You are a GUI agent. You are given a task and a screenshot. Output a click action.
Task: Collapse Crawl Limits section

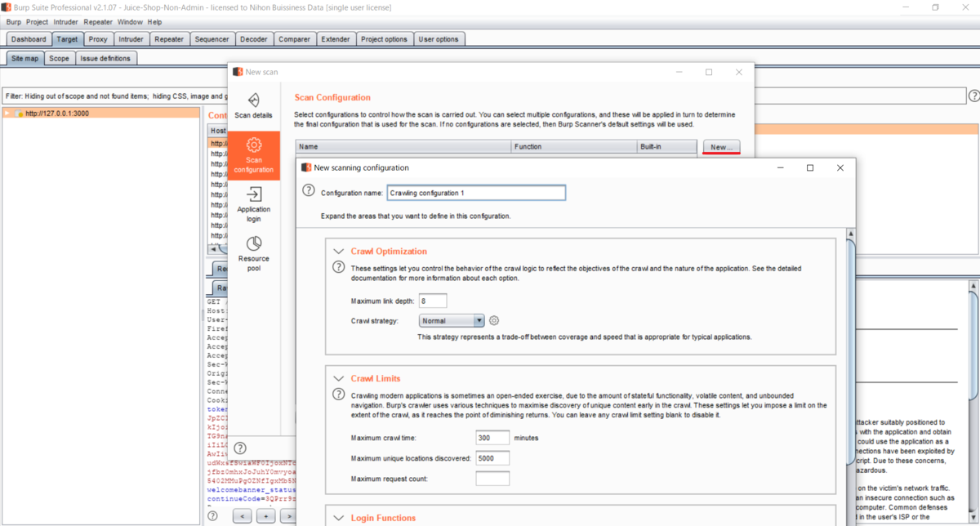pyautogui.click(x=338, y=379)
